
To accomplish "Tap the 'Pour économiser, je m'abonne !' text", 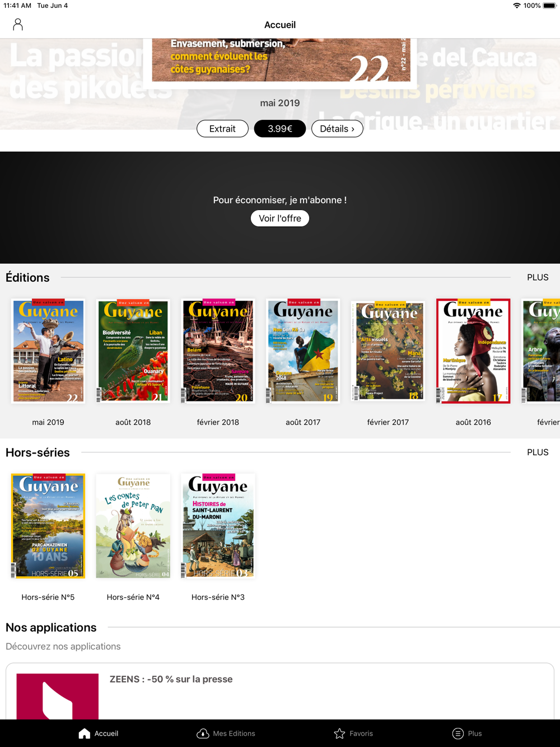I will point(280,200).
